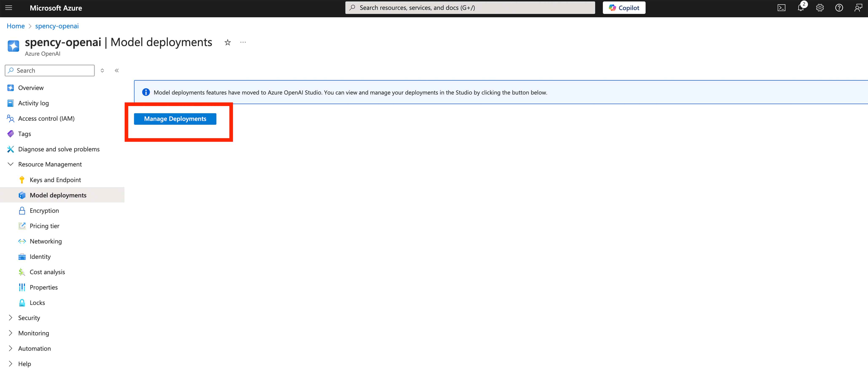Collapse the Resource Management section
This screenshot has width=868, height=379.
11,164
